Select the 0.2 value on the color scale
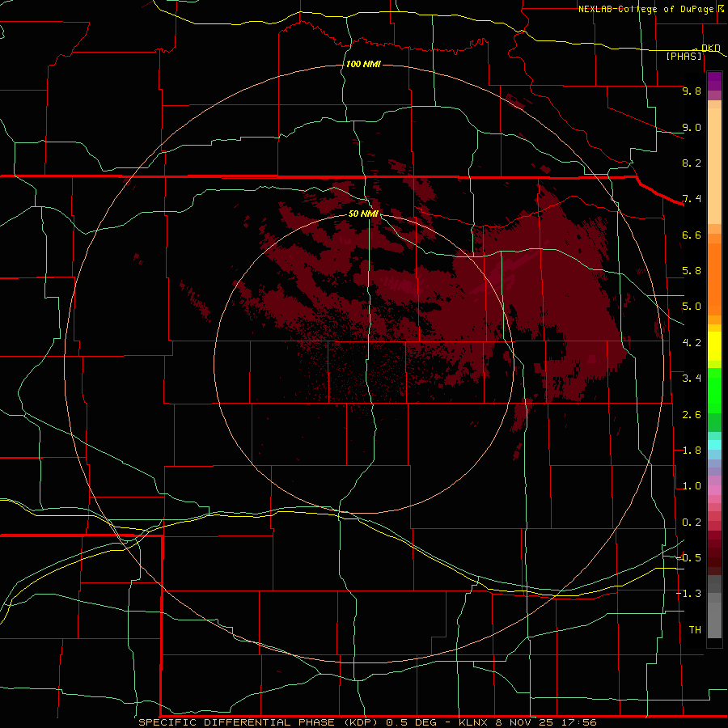 (x=692, y=523)
